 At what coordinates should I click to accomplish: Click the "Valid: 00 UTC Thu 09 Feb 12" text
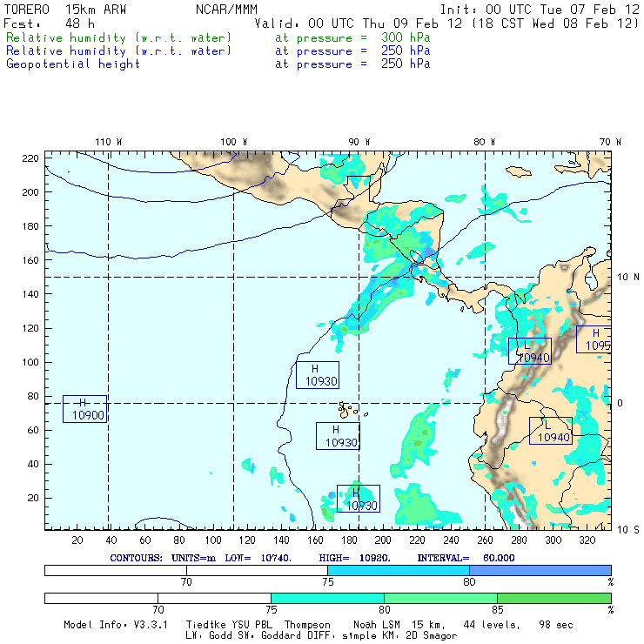[359, 23]
